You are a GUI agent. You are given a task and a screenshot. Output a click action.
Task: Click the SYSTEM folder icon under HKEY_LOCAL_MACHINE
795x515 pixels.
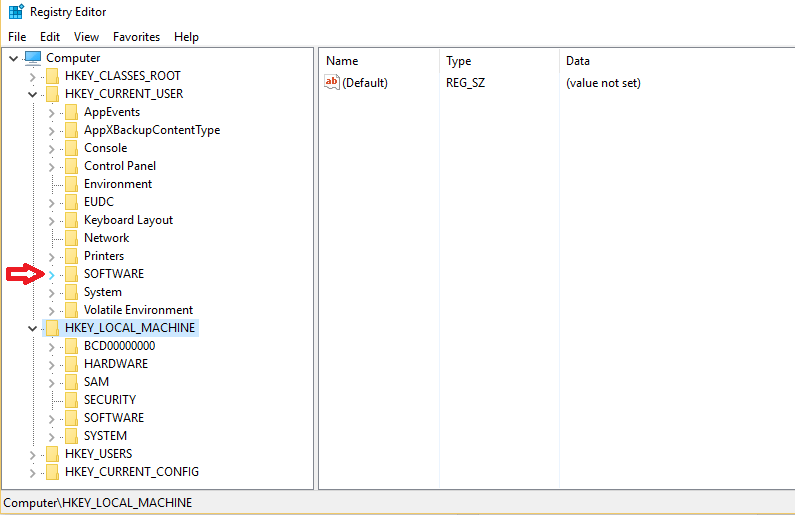71,436
